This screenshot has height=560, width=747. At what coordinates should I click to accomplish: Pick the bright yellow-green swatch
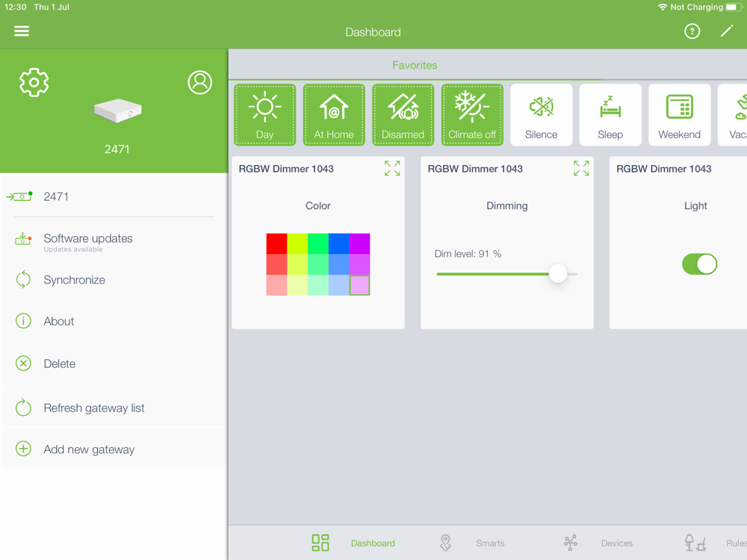297,243
